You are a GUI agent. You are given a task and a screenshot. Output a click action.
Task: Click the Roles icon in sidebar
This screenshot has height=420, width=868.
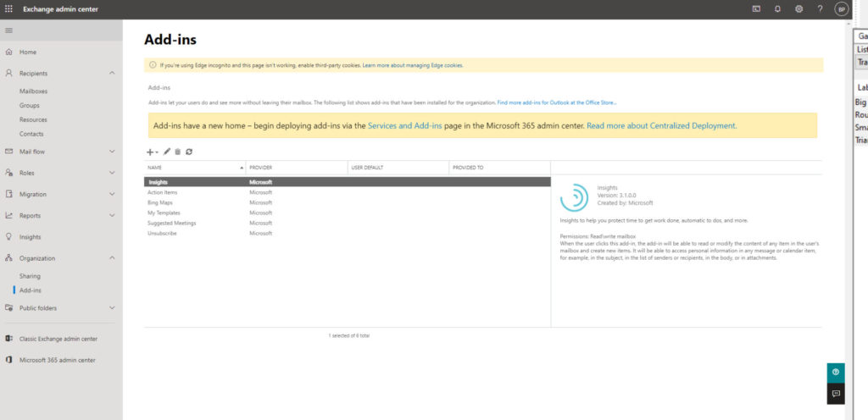click(x=8, y=173)
